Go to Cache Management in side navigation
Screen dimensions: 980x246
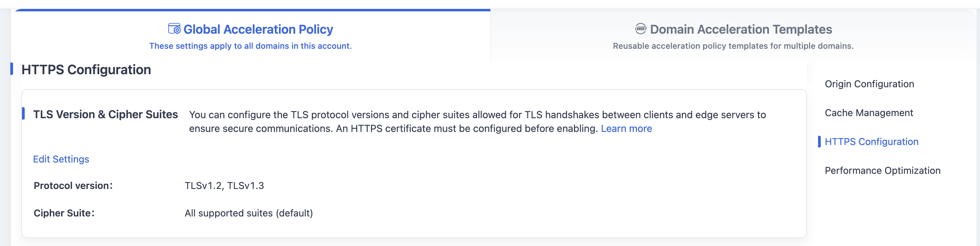tap(868, 113)
